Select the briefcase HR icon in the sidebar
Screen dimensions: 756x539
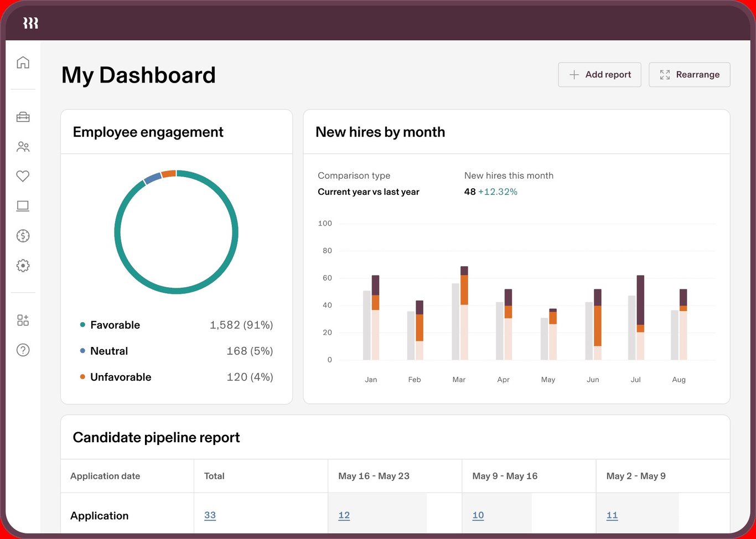(x=23, y=117)
